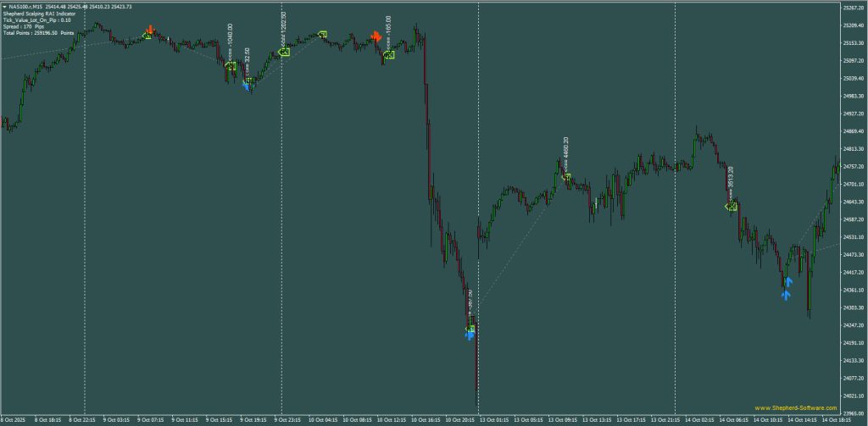Screen dimensions: 868x426
Task: Click the 13 Oct 21:15 time axis label
Action: 665,420
